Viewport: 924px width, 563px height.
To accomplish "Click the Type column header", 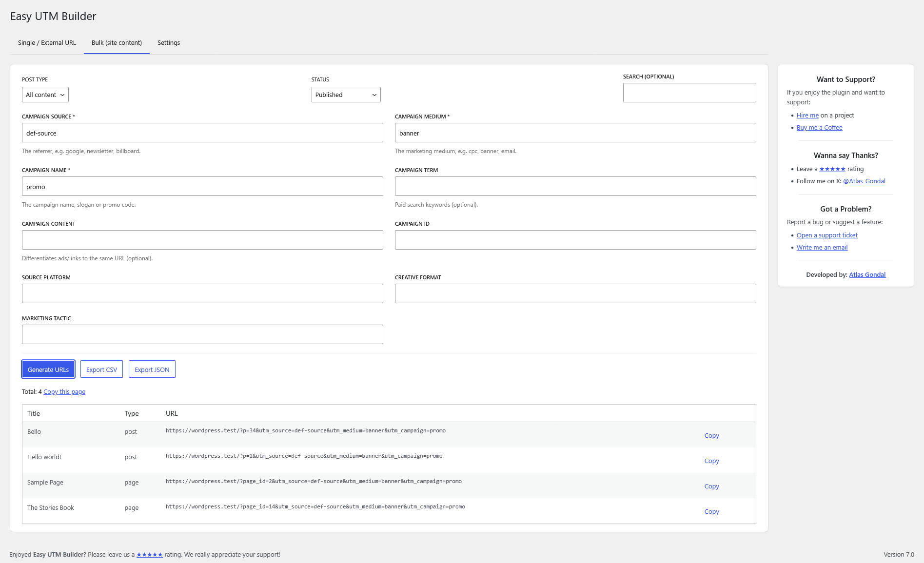I will [x=132, y=413].
